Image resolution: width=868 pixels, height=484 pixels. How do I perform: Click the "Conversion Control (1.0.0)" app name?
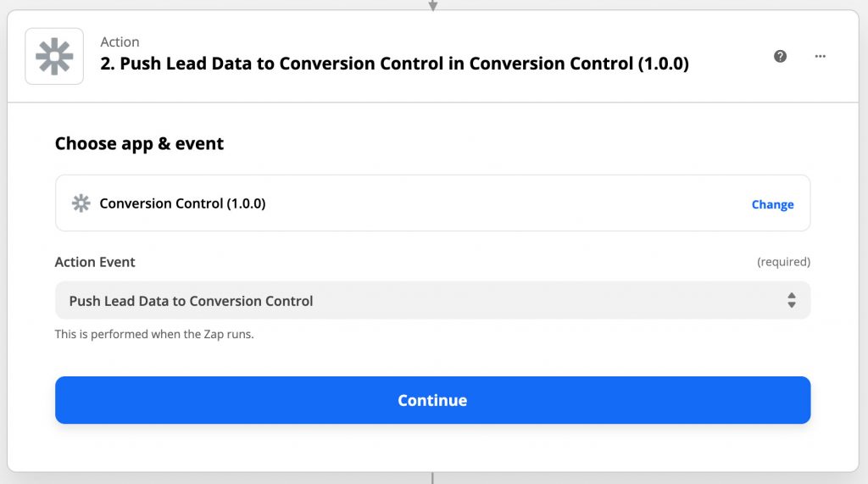(182, 203)
